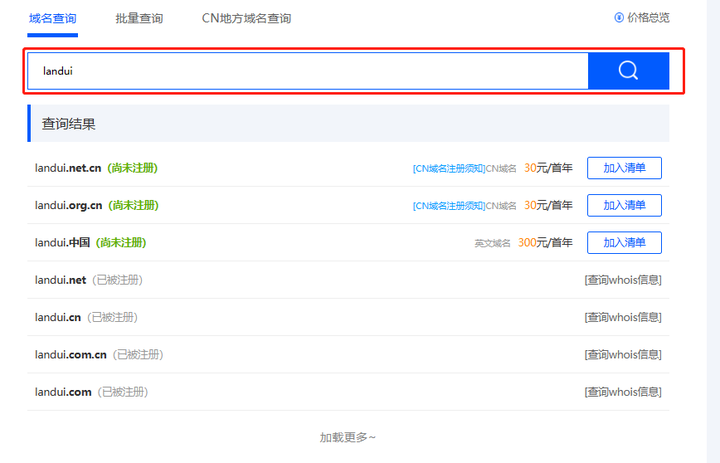Query whois info for landui.com.cn
This screenshot has width=720, height=463.
[x=623, y=355]
